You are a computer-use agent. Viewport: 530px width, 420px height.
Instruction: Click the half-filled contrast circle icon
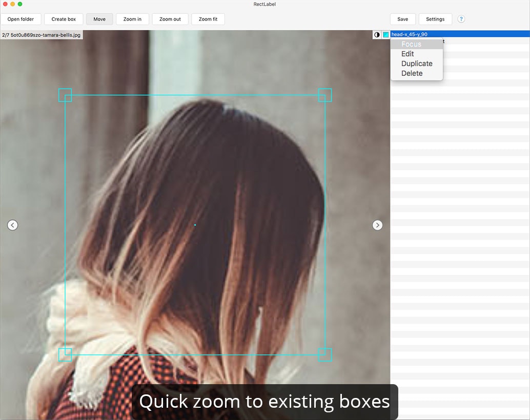click(377, 35)
